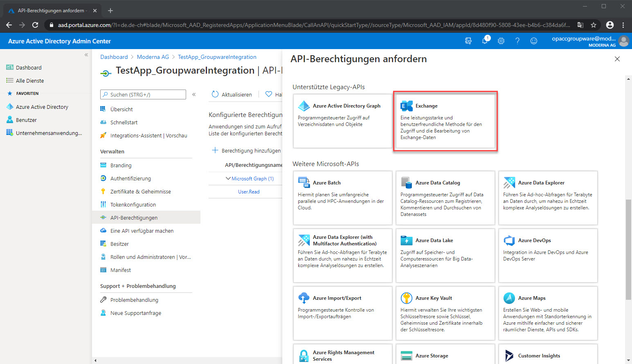
Task: Click the Suchen (STRG+/) search field
Action: 143,94
